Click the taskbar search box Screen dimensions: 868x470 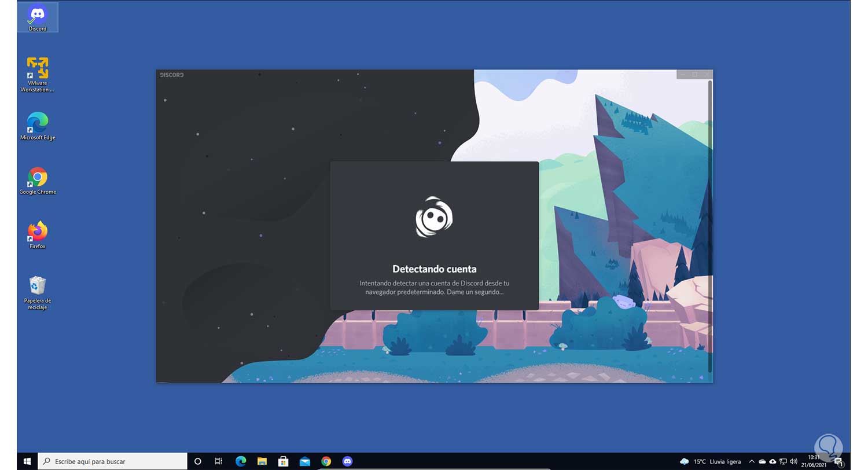[113, 461]
